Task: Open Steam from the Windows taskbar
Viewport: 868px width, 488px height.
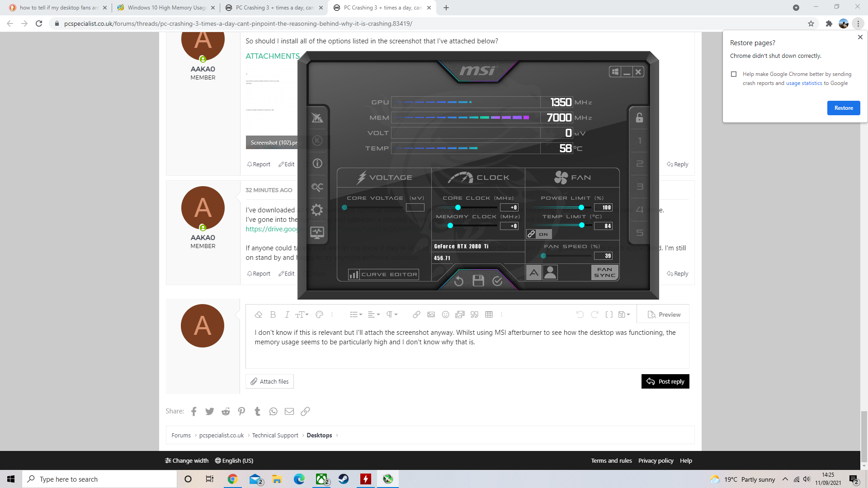Action: (344, 479)
